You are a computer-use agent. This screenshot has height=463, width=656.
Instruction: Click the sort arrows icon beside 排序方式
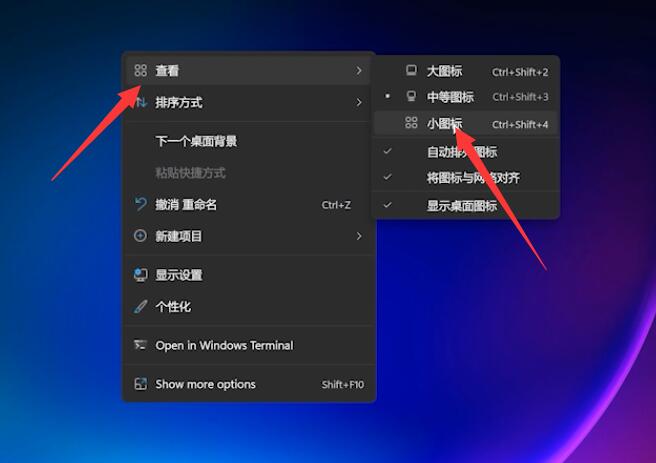[141, 102]
